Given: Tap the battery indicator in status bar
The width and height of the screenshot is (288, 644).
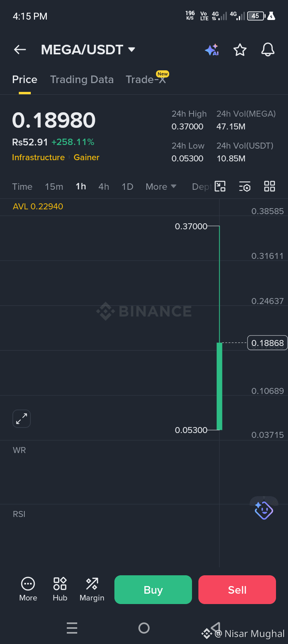Looking at the screenshot, I should coord(256,16).
